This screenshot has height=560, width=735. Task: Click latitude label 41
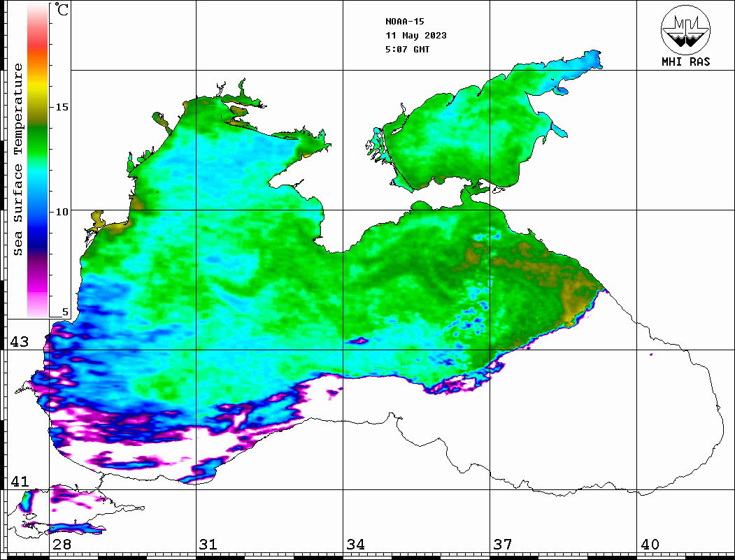[x=20, y=482]
